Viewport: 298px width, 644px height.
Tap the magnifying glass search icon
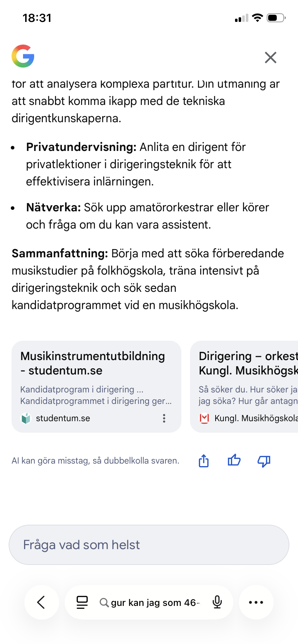[x=104, y=603]
